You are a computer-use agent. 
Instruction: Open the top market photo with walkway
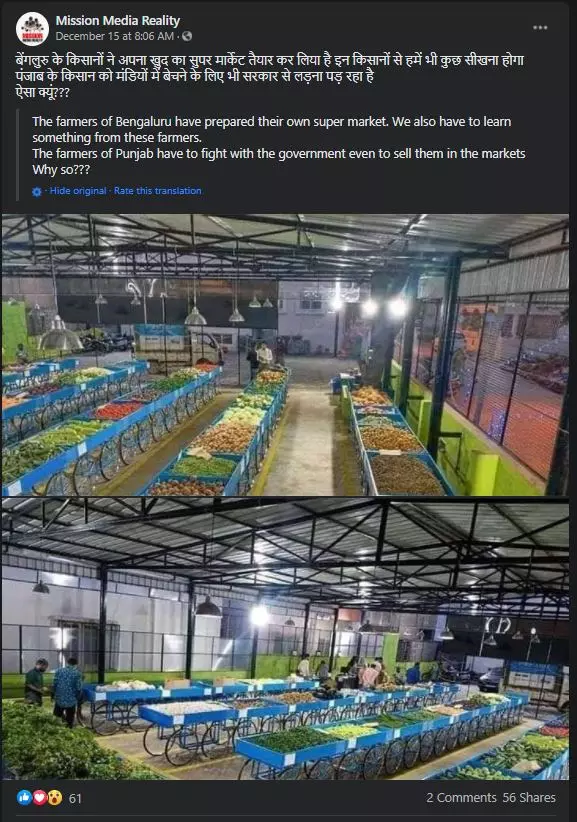coord(285,355)
